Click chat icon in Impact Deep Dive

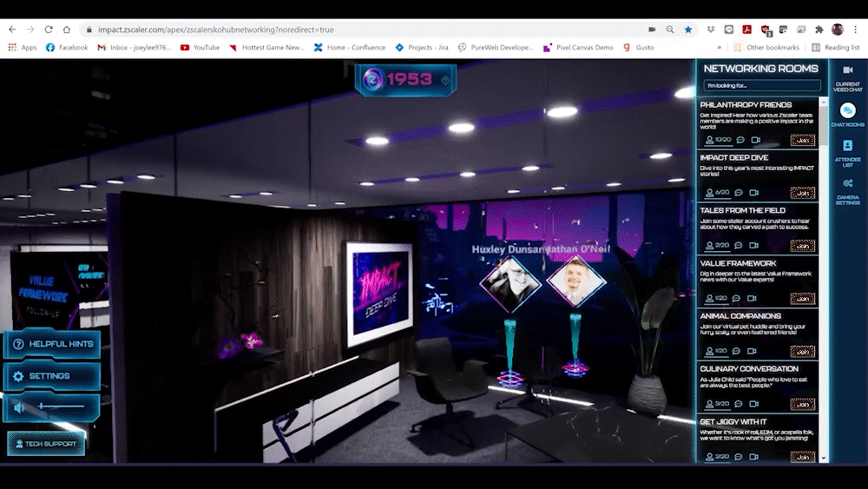[739, 193]
